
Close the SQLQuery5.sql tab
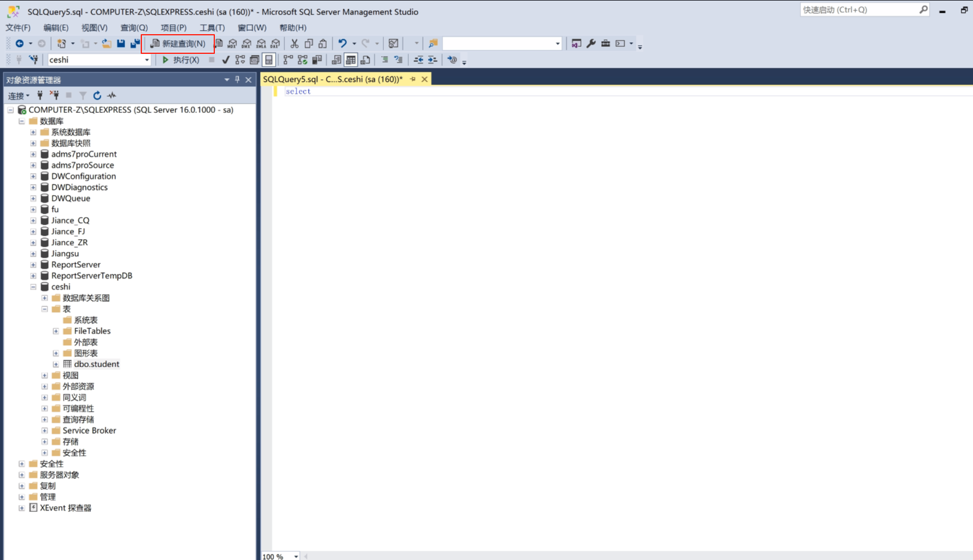click(425, 79)
